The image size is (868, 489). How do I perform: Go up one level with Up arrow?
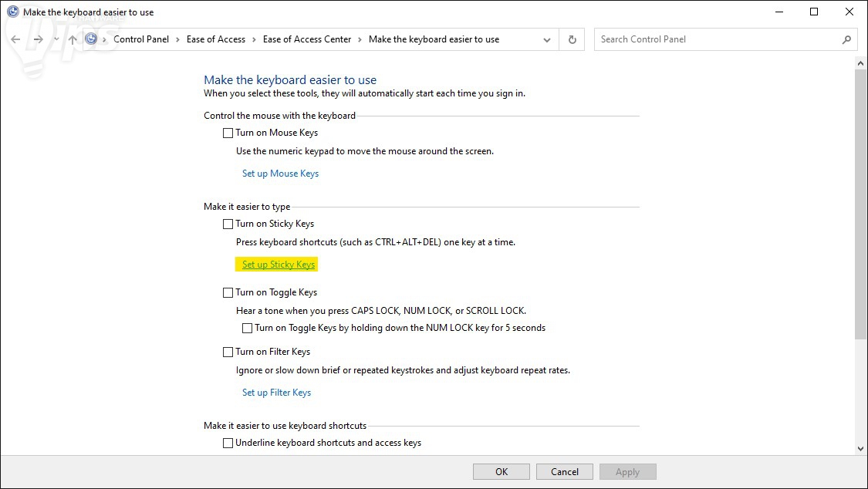pos(73,39)
